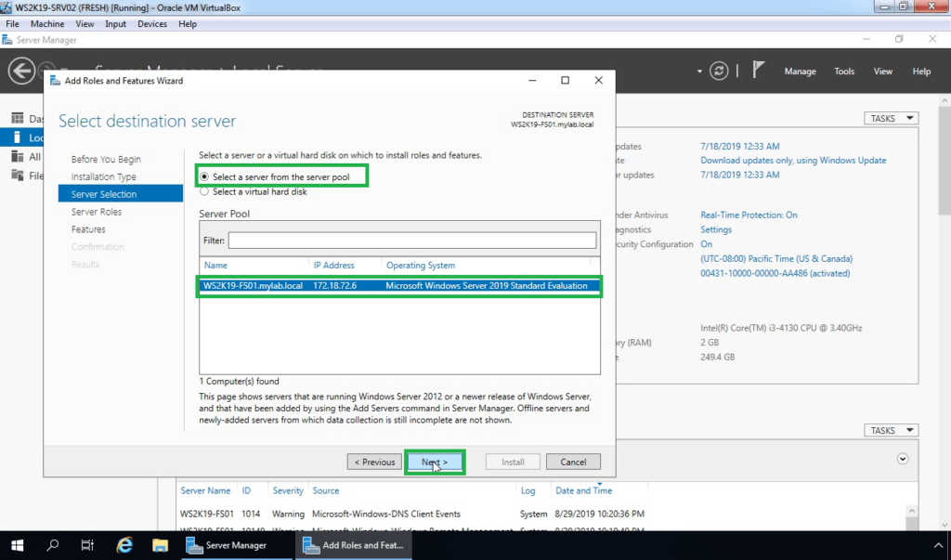The width and height of the screenshot is (951, 560).
Task: Show hidden tray icons chevron
Action: [x=938, y=545]
